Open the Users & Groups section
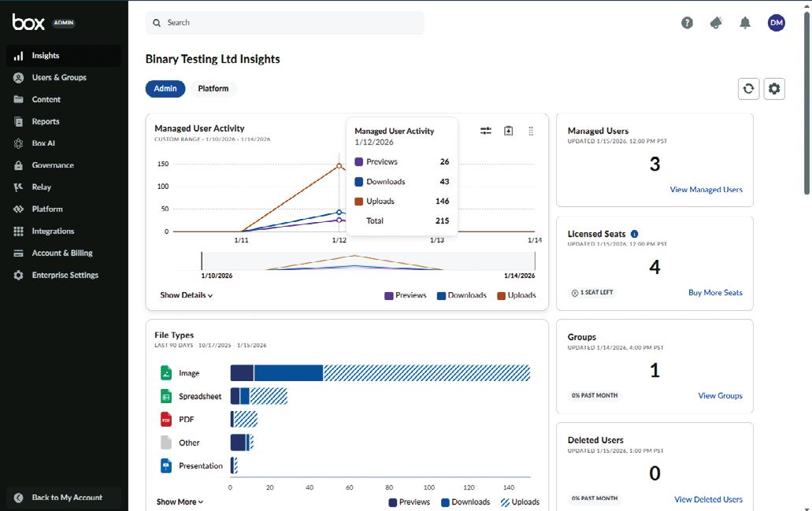The width and height of the screenshot is (812, 511). [x=63, y=78]
